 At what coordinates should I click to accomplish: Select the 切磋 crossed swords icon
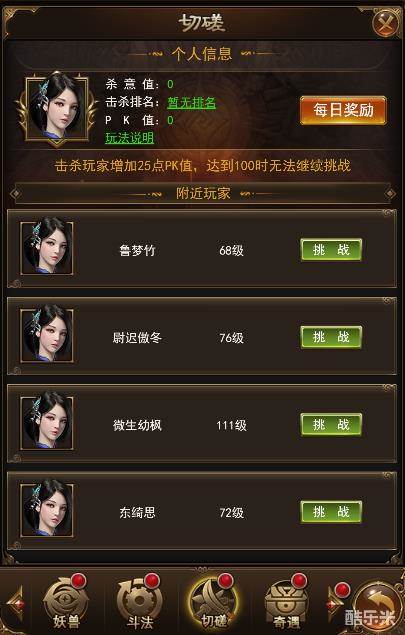(x=213, y=603)
